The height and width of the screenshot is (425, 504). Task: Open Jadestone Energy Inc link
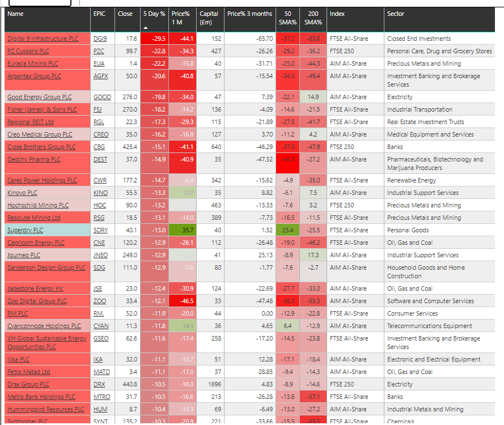pos(35,289)
